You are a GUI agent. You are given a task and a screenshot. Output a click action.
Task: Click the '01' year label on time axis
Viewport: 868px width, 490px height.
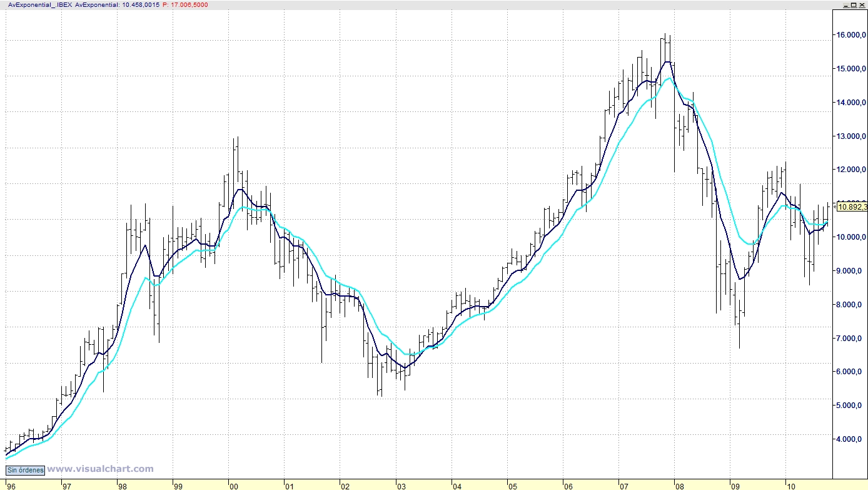click(x=288, y=486)
